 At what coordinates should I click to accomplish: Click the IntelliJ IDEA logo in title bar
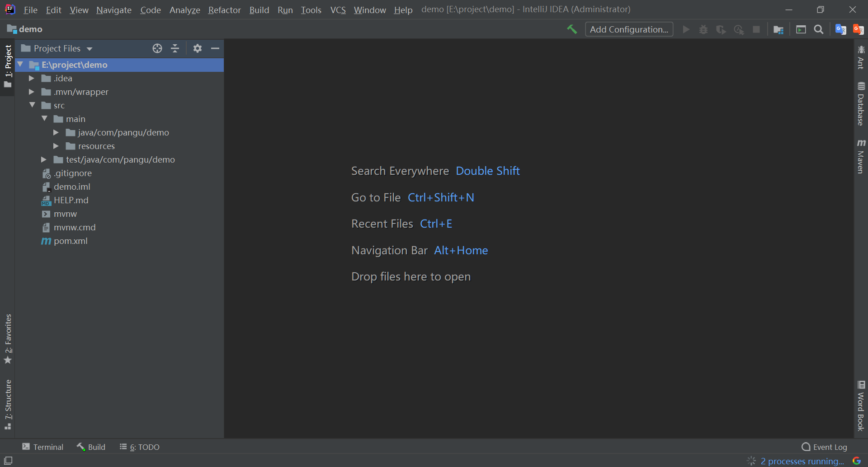(x=9, y=9)
